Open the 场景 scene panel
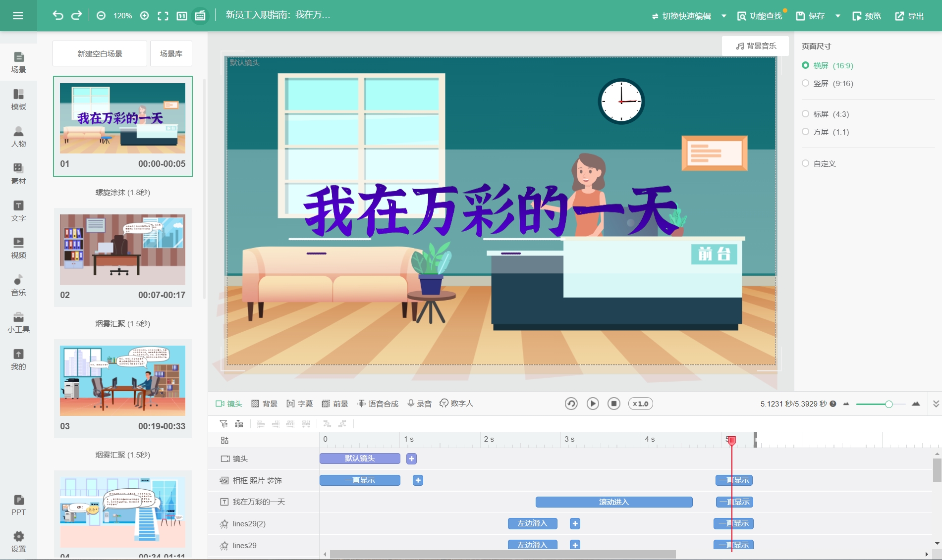The height and width of the screenshot is (560, 942). (x=18, y=62)
